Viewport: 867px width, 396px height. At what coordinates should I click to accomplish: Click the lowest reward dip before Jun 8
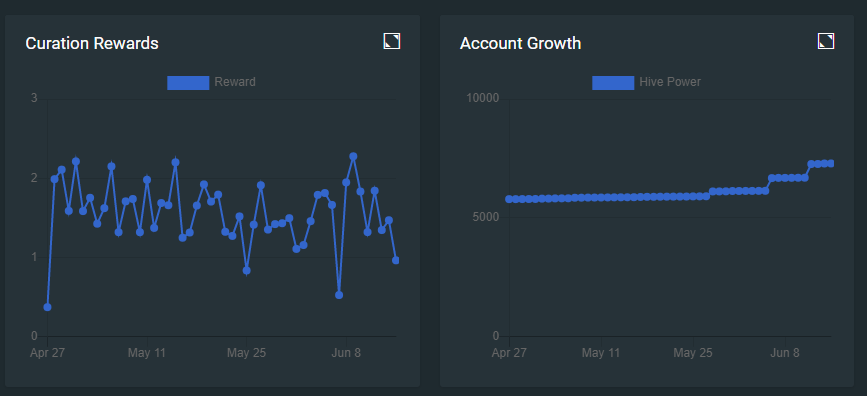pyautogui.click(x=339, y=295)
